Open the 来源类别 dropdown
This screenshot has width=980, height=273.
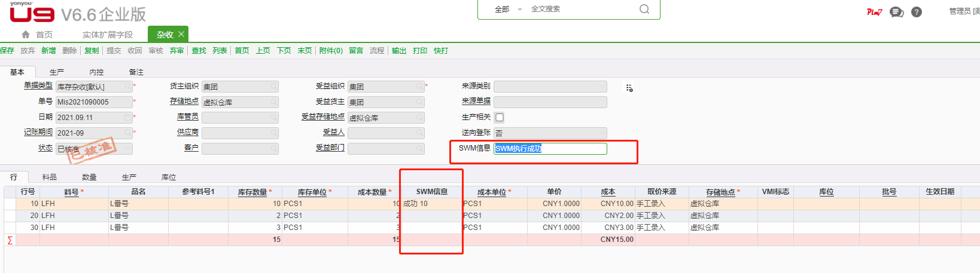601,87
